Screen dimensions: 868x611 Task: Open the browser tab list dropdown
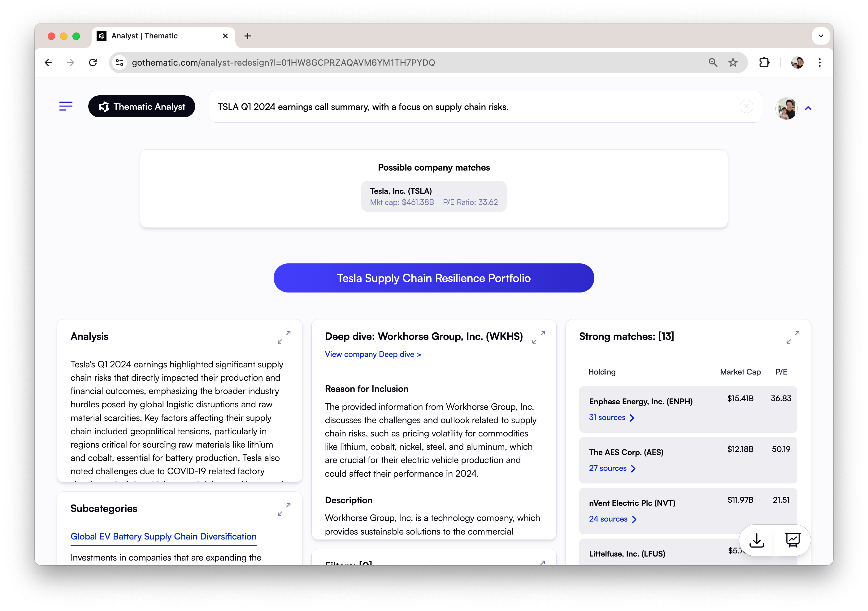(820, 36)
